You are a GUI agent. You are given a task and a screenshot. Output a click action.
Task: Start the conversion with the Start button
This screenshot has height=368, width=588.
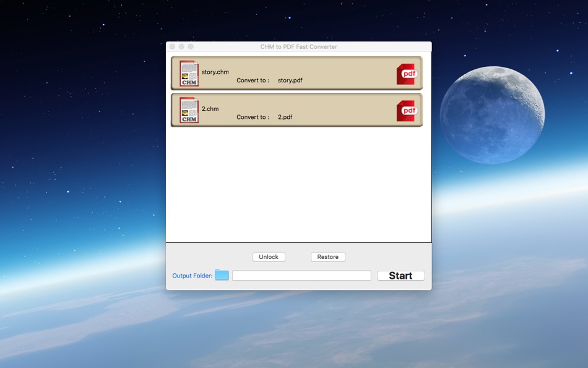point(400,276)
